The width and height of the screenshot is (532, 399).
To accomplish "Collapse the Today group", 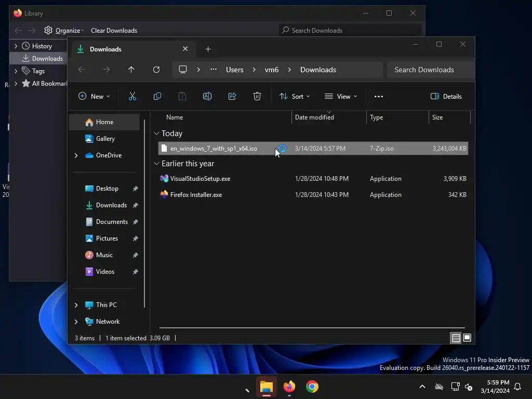I will 156,134.
